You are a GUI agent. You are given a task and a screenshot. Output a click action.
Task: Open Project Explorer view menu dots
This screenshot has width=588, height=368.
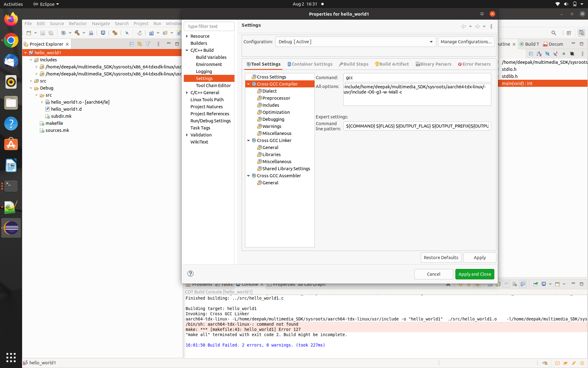click(x=158, y=44)
